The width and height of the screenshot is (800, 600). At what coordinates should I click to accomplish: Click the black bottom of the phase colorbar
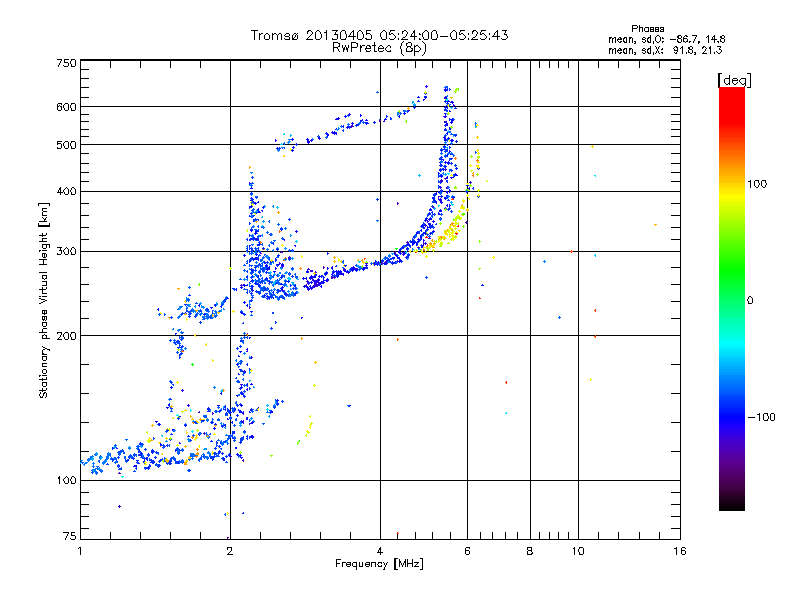[x=732, y=505]
